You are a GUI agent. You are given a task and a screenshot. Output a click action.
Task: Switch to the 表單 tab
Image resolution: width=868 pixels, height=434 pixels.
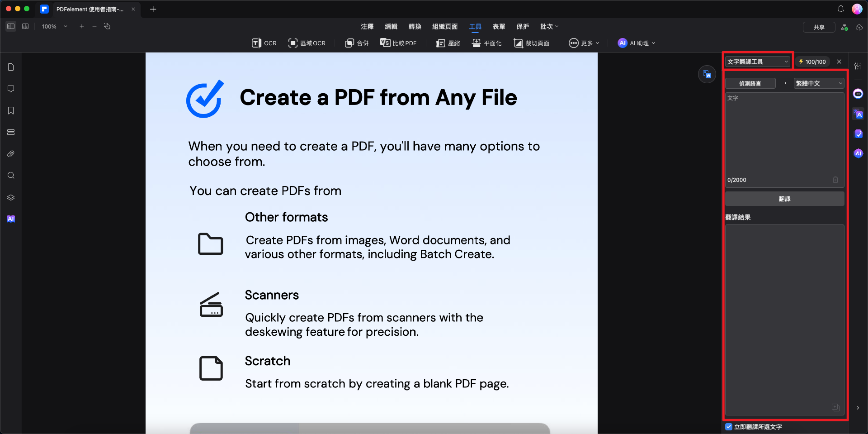(499, 27)
